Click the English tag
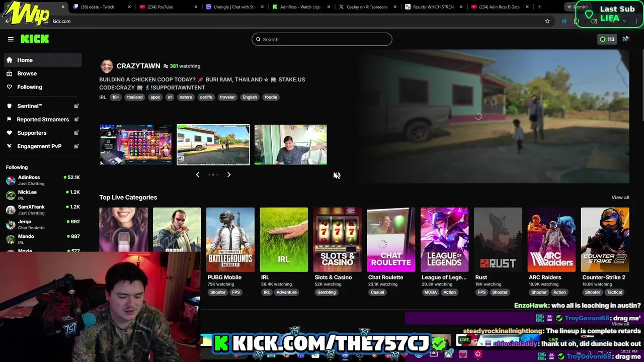This screenshot has height=362, width=644. coord(250,97)
